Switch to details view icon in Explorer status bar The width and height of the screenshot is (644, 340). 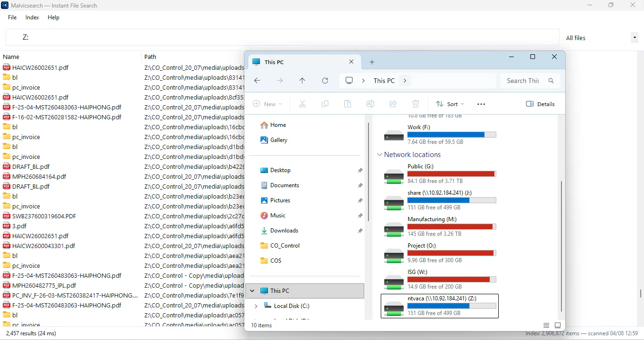click(x=546, y=325)
